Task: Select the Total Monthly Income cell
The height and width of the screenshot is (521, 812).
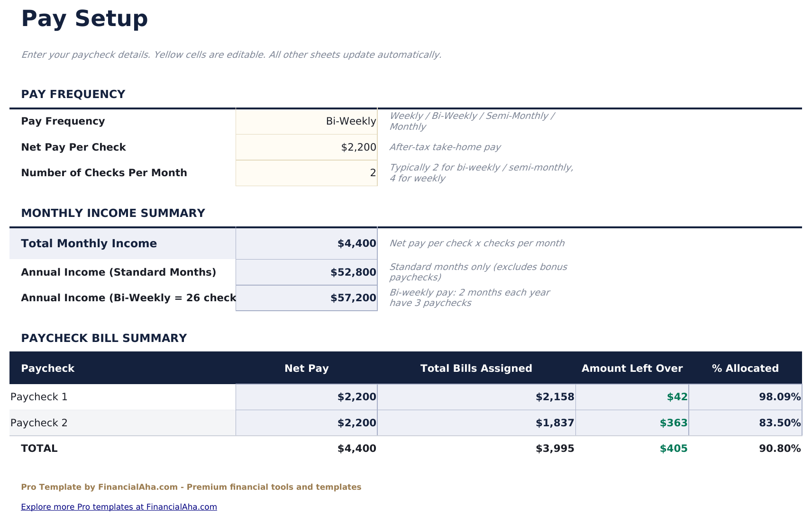Action: click(x=306, y=243)
